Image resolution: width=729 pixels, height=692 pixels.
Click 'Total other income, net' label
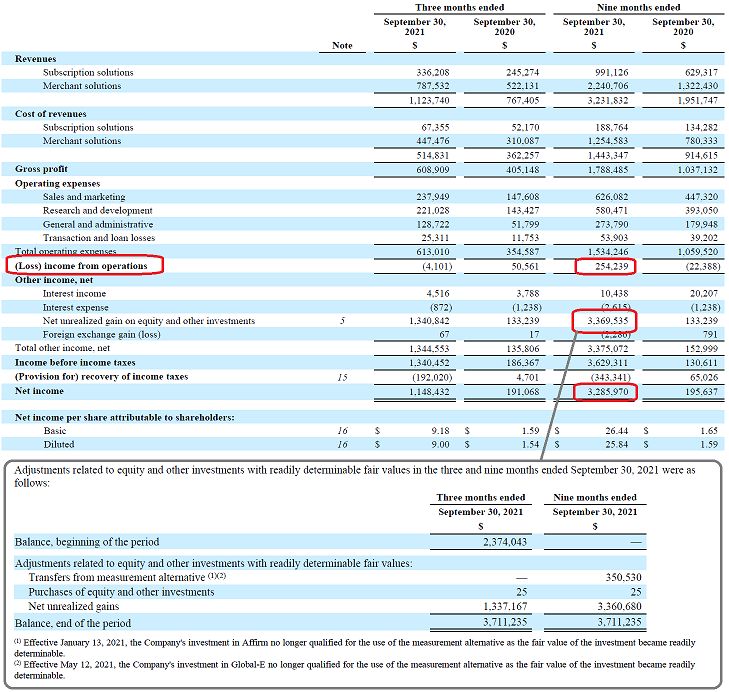[x=62, y=348]
